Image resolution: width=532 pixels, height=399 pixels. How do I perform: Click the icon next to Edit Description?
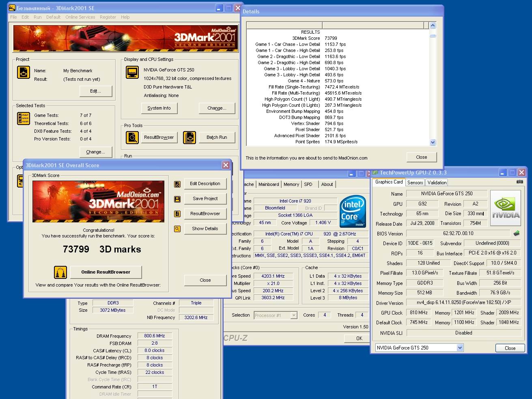point(177,184)
